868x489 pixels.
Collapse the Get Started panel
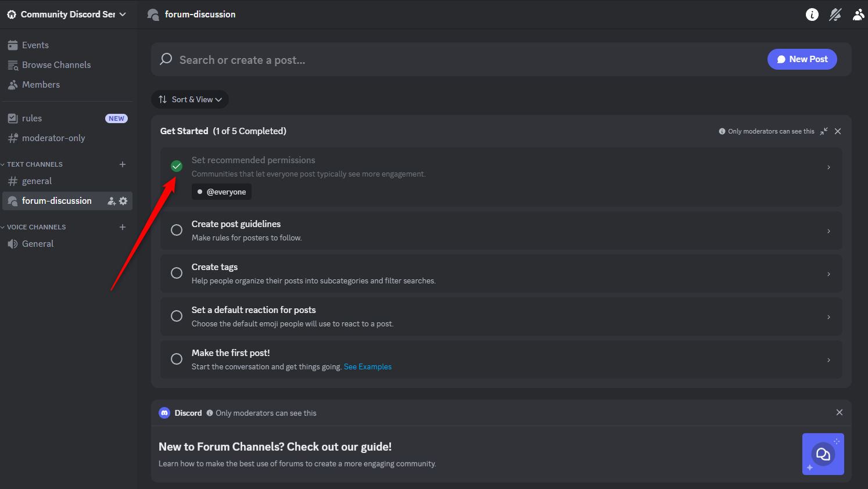[824, 131]
